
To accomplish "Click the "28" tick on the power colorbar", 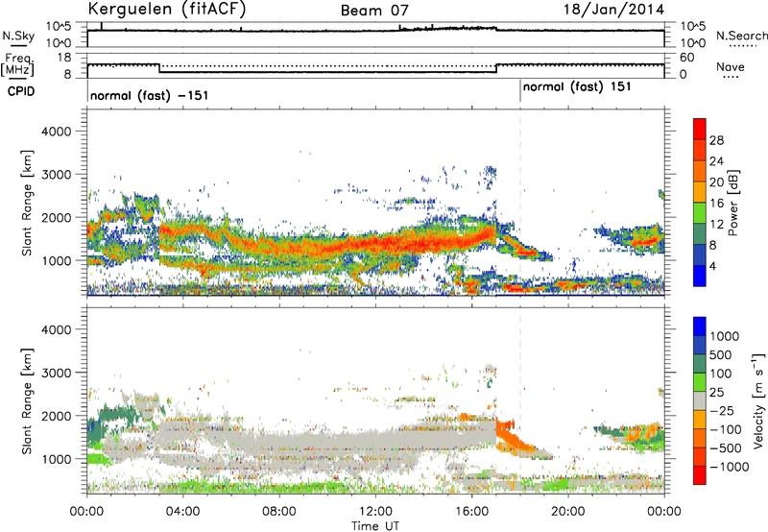I will point(716,140).
